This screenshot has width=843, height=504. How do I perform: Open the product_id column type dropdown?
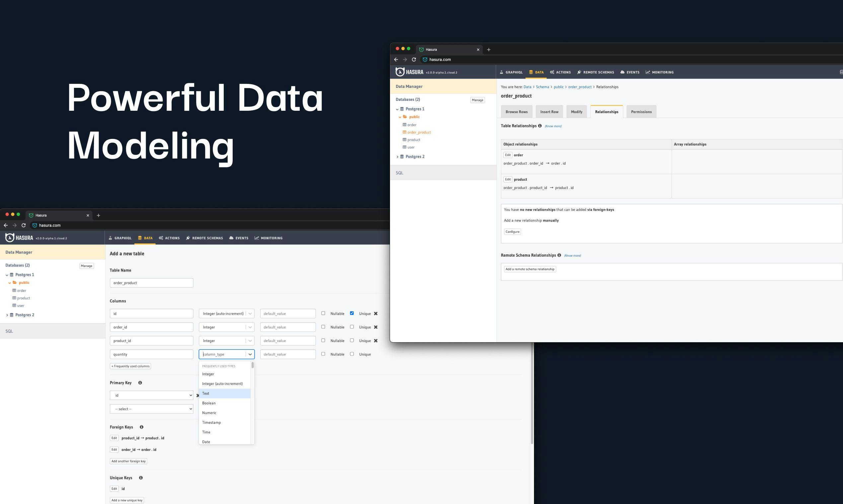(x=226, y=341)
